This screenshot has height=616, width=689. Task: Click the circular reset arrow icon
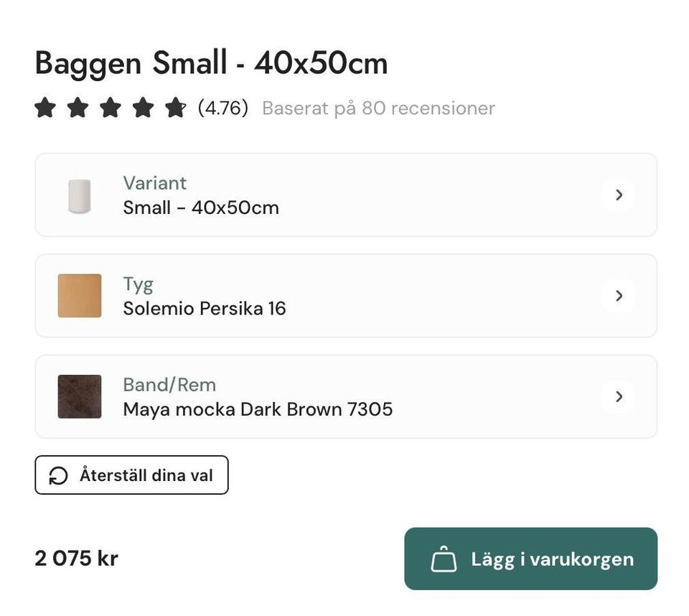58,475
